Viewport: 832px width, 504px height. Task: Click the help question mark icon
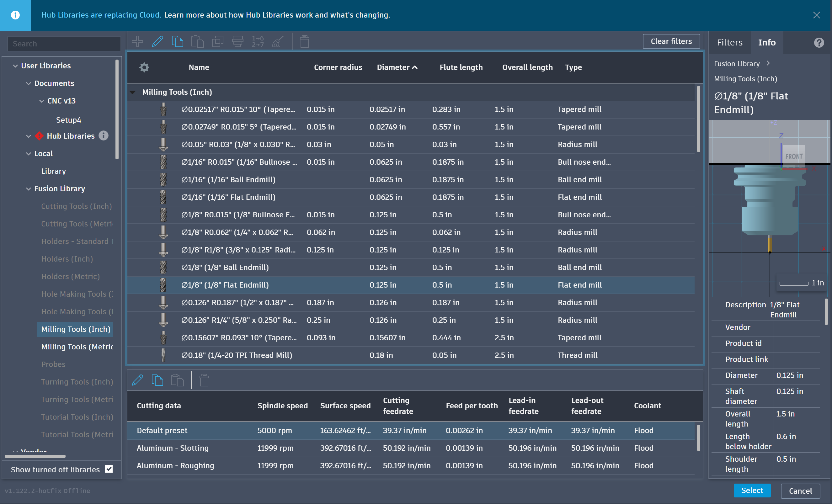[x=819, y=43]
